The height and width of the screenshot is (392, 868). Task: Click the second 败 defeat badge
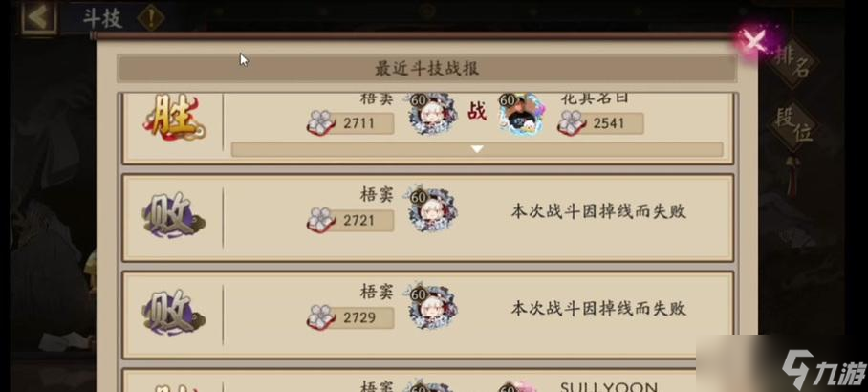click(174, 312)
